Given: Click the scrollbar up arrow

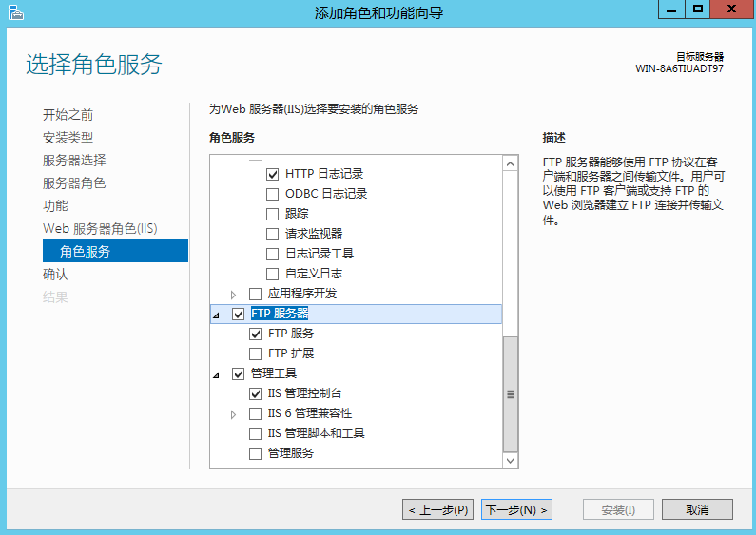Looking at the screenshot, I should tap(511, 163).
